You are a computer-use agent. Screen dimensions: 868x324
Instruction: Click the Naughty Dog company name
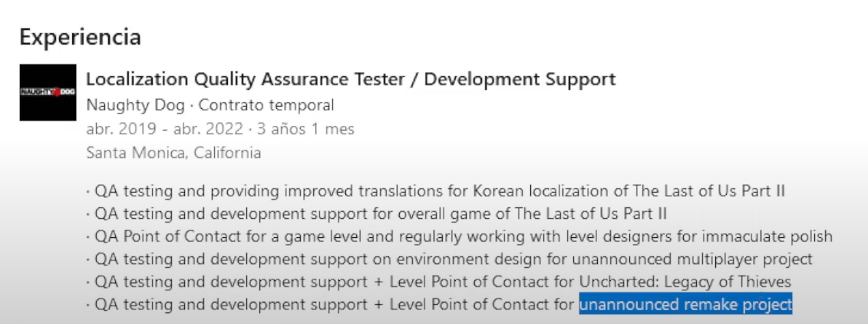pos(136,104)
